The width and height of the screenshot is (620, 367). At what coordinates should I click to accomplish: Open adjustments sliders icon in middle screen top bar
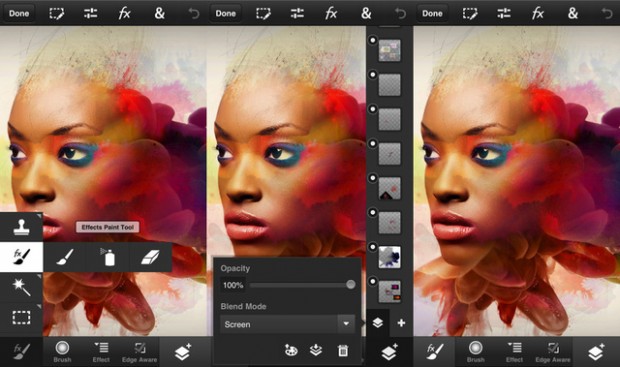(297, 14)
